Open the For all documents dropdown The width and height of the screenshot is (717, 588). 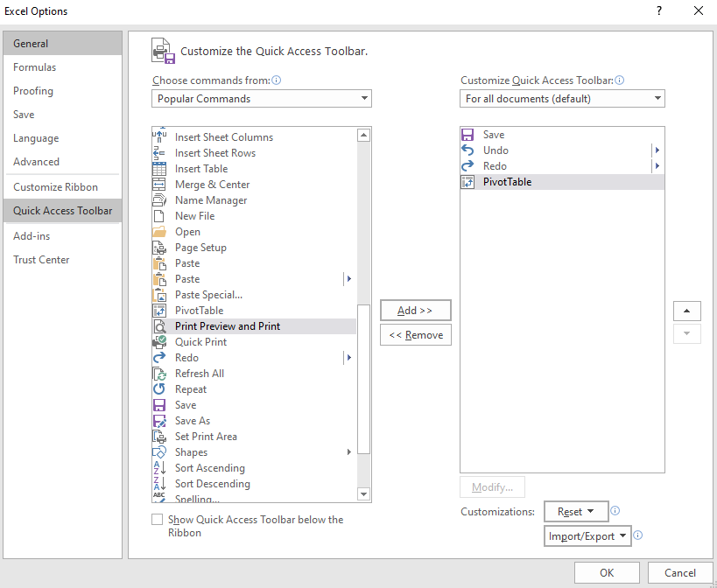pyautogui.click(x=562, y=99)
